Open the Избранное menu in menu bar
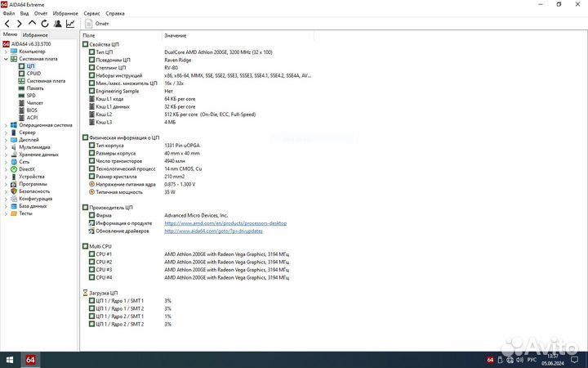This screenshot has width=588, height=368. point(65,14)
